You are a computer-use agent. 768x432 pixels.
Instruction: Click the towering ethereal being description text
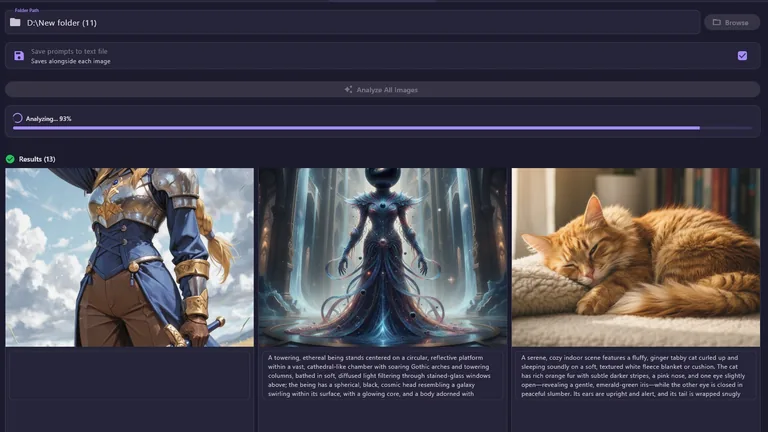(x=380, y=376)
